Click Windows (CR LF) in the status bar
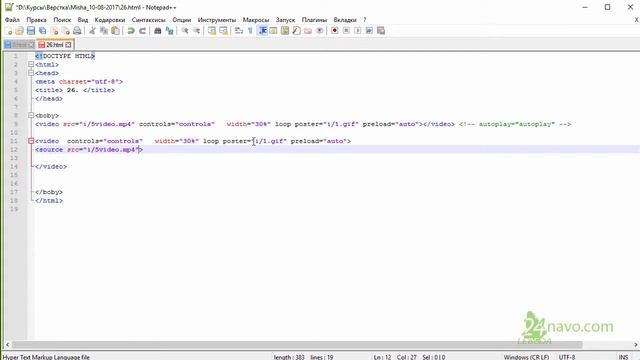640x360 pixels. [x=526, y=357]
